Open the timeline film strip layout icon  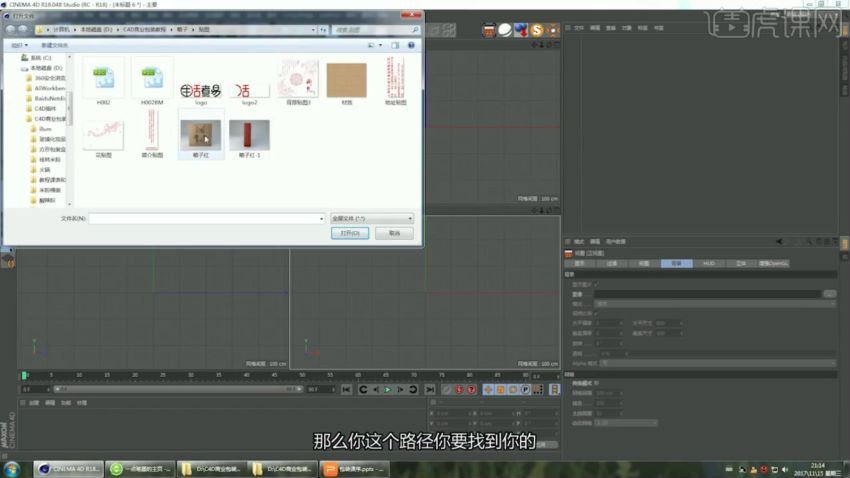pos(554,389)
